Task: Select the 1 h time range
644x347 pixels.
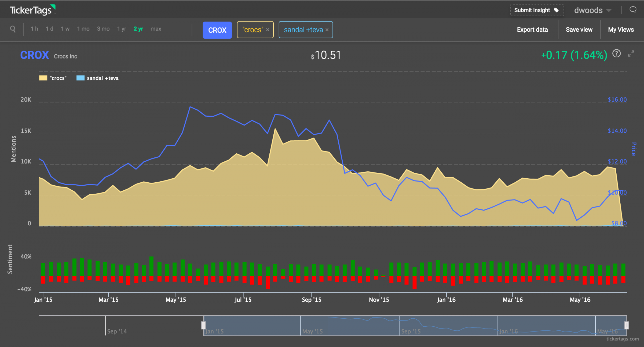Action: click(x=34, y=29)
